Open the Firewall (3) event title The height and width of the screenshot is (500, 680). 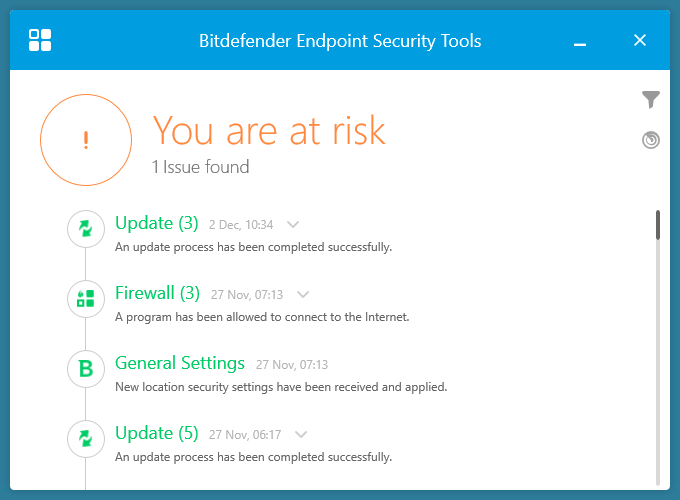(158, 293)
